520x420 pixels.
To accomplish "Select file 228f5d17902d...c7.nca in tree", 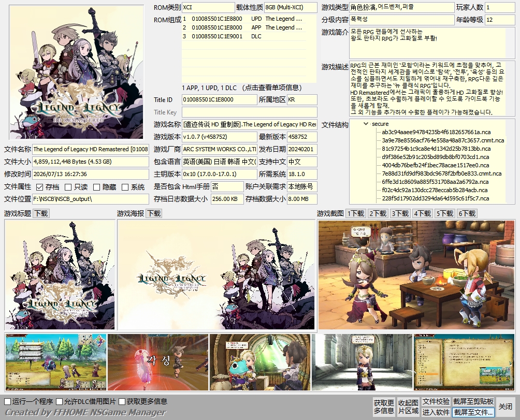I will tap(436, 198).
